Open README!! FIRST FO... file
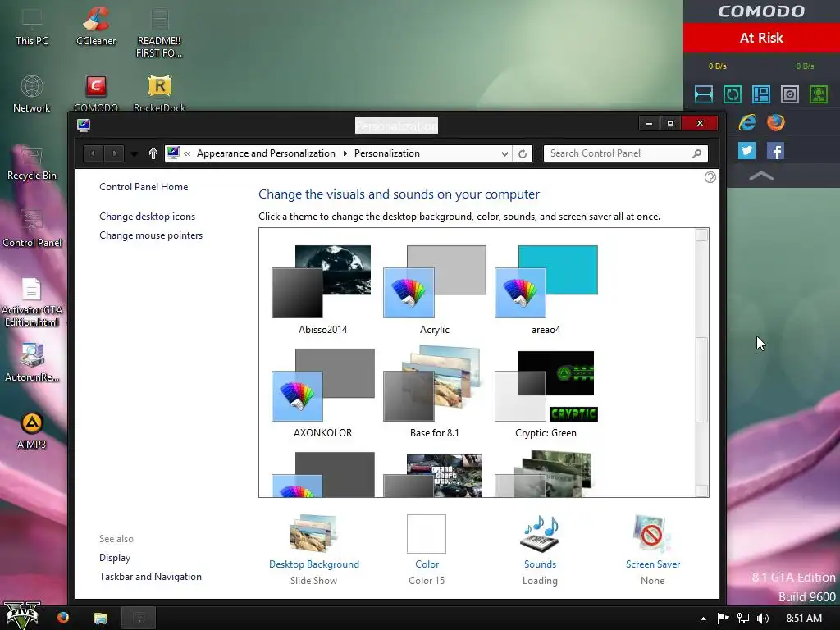Screen dimensions: 840x630 tap(159, 32)
